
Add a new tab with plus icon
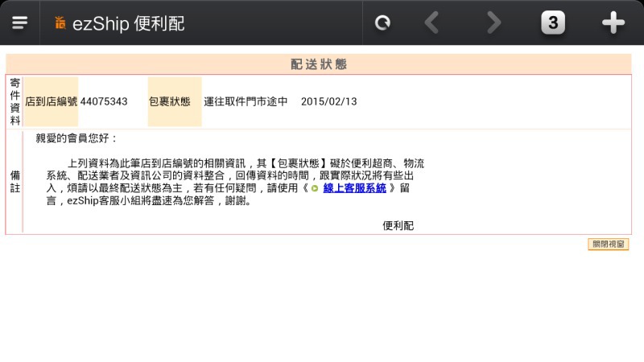pyautogui.click(x=613, y=23)
